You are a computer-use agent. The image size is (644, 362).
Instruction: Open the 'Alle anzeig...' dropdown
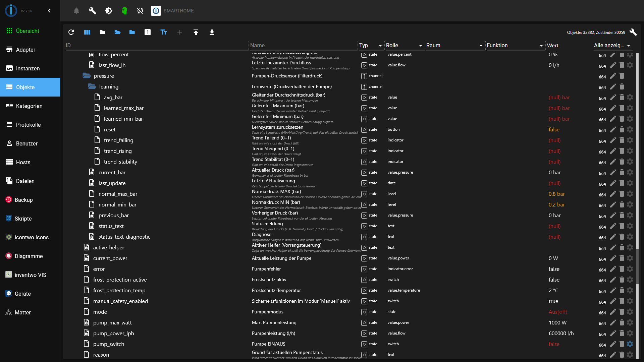612,46
